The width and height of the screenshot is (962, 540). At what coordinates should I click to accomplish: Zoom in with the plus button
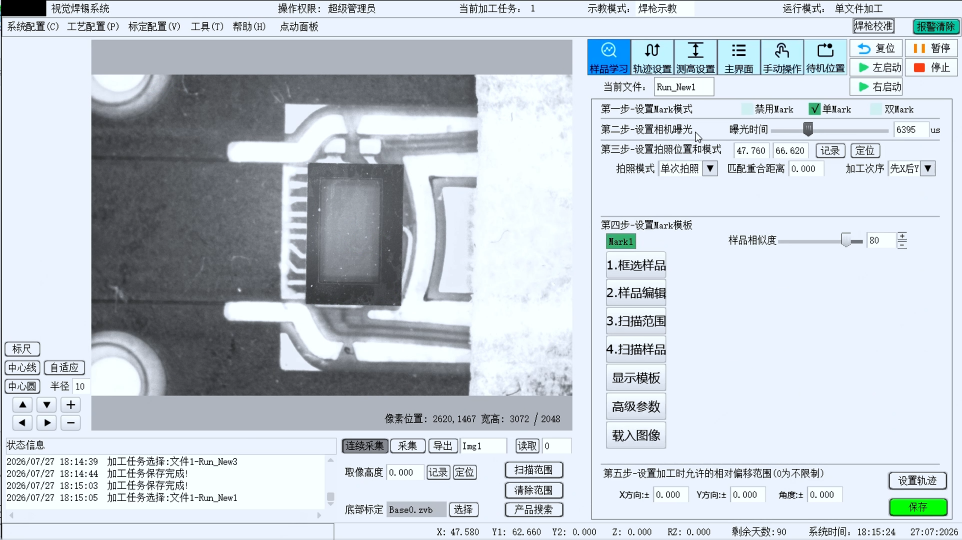71,404
